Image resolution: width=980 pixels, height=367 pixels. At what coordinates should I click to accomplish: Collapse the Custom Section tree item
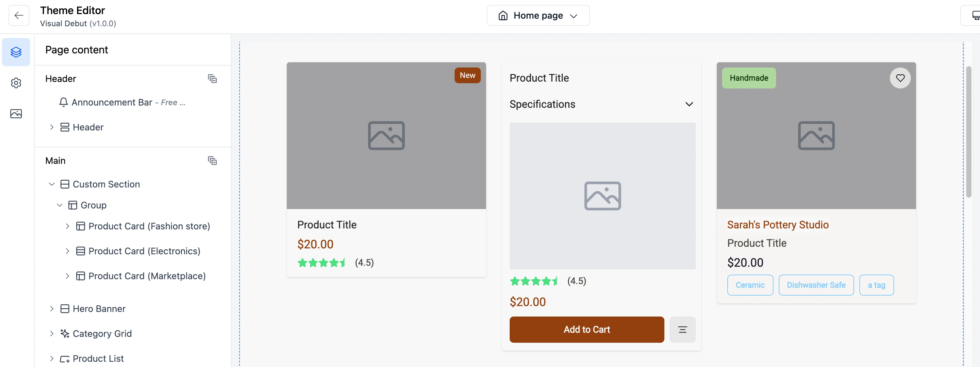(52, 184)
